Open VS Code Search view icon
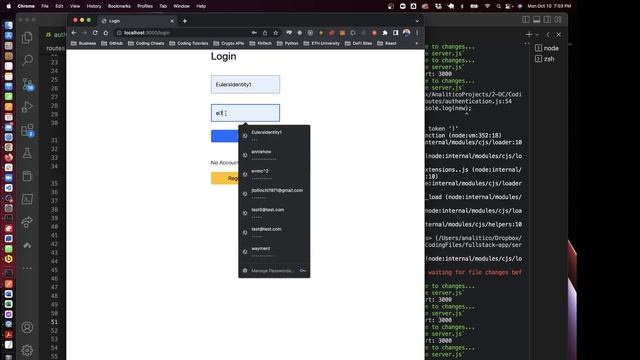The image size is (640, 360). [x=27, y=60]
